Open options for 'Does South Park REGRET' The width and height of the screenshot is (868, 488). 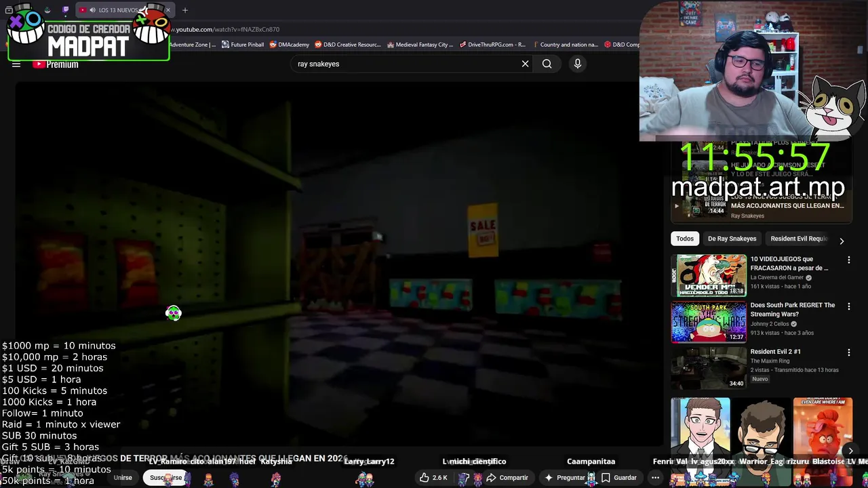pos(848,306)
